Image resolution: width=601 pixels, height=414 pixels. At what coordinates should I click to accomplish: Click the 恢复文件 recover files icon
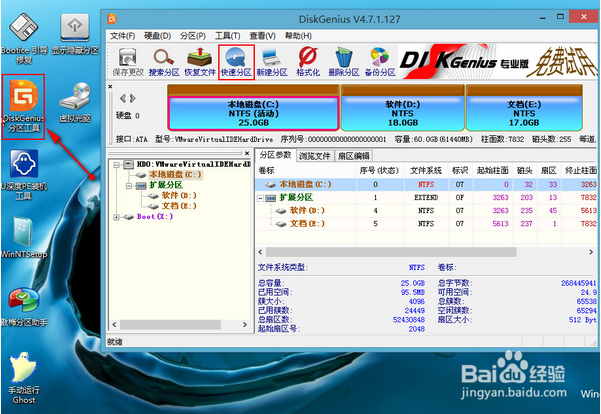coord(200,61)
